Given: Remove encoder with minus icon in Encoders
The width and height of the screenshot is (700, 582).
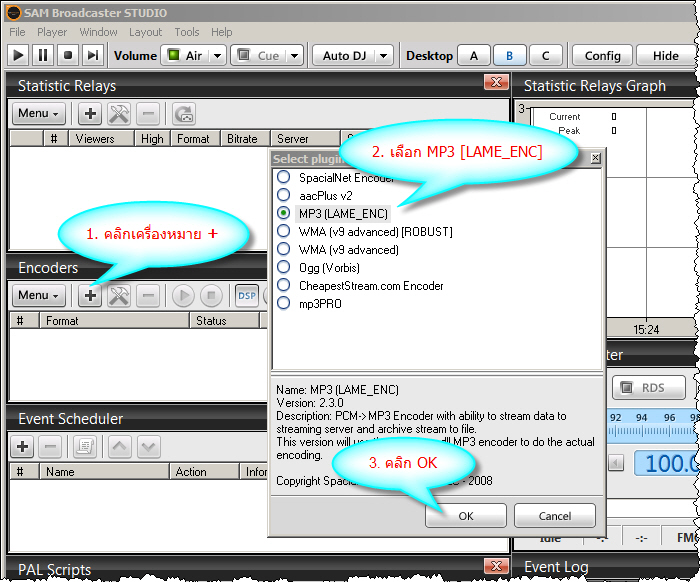Looking at the screenshot, I should 148,295.
